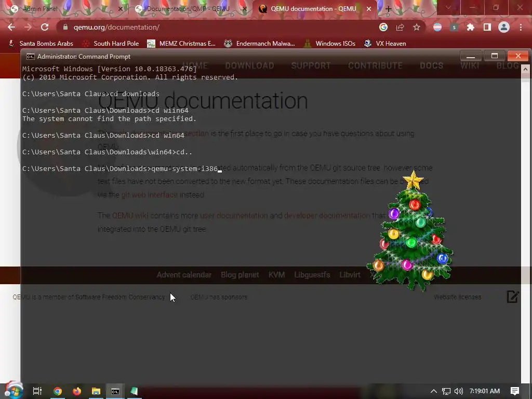Open Task View on the taskbar
This screenshot has height=399, width=532.
37,391
